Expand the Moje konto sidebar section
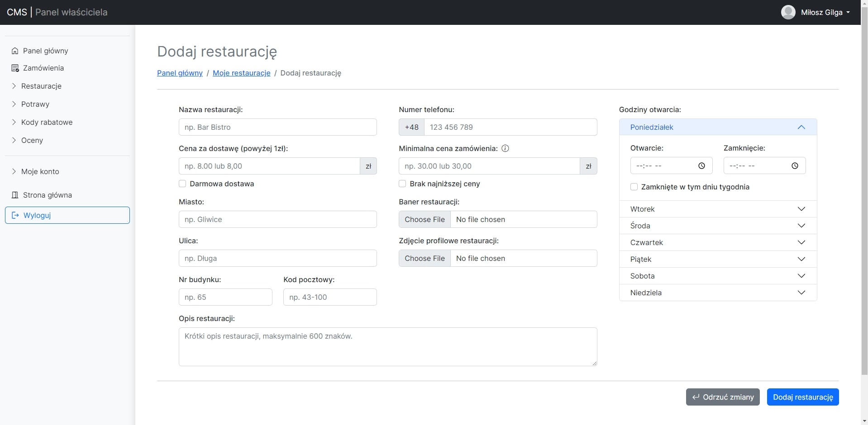The height and width of the screenshot is (425, 868). [x=36, y=171]
